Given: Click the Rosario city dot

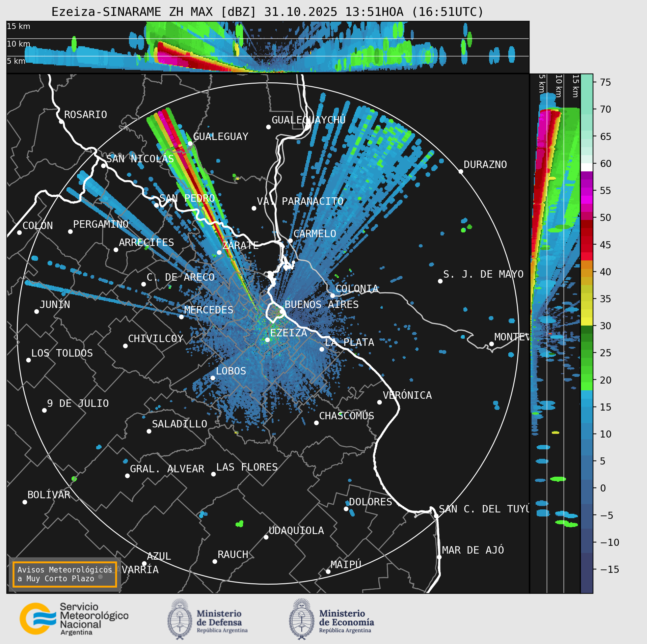Looking at the screenshot, I should coord(61,121).
